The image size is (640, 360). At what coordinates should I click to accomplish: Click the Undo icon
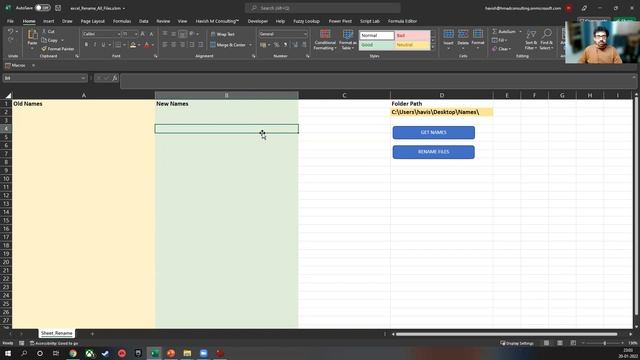click(x=11, y=31)
